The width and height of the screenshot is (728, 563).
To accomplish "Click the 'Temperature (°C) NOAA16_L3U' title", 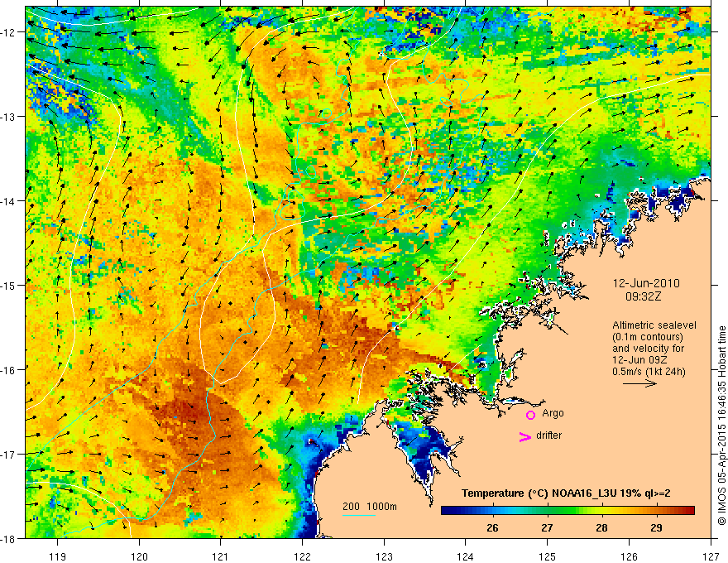I will click(539, 493).
